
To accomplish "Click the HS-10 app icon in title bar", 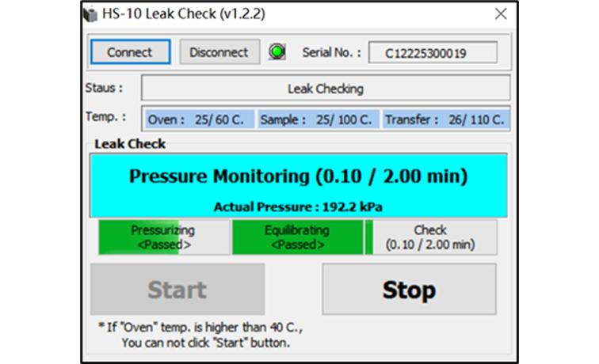I will pyautogui.click(x=90, y=14).
